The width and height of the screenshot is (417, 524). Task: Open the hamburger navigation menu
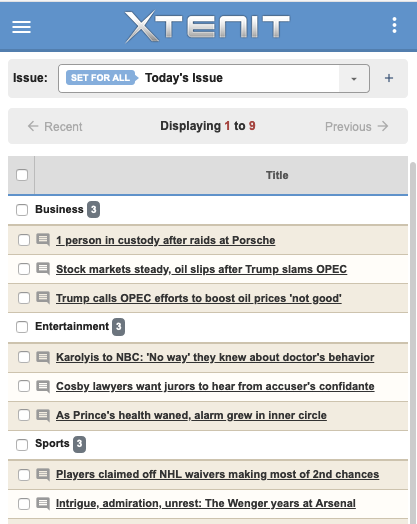pos(21,27)
